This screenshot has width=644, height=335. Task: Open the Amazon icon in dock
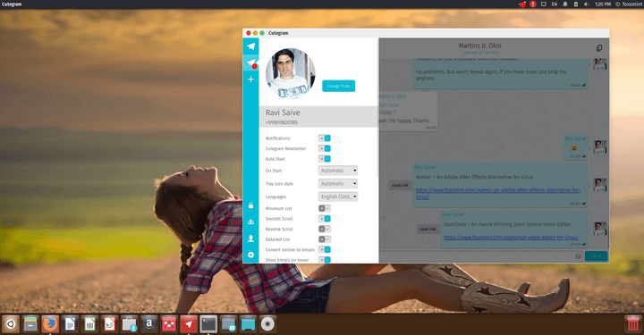point(149,324)
